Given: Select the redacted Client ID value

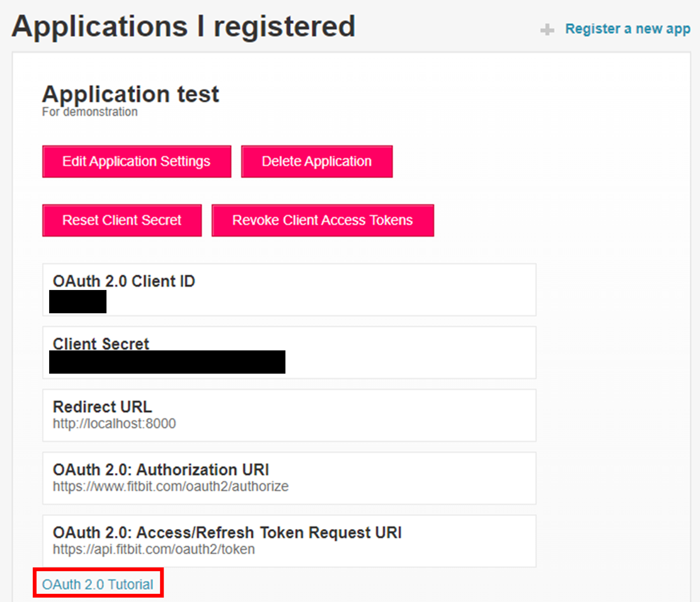Looking at the screenshot, I should (x=77, y=302).
